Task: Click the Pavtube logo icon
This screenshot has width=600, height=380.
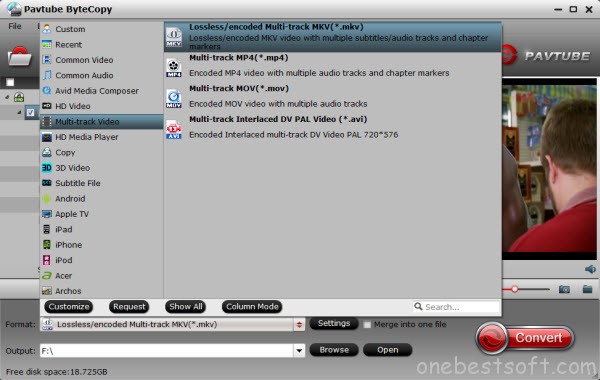Action: (509, 56)
